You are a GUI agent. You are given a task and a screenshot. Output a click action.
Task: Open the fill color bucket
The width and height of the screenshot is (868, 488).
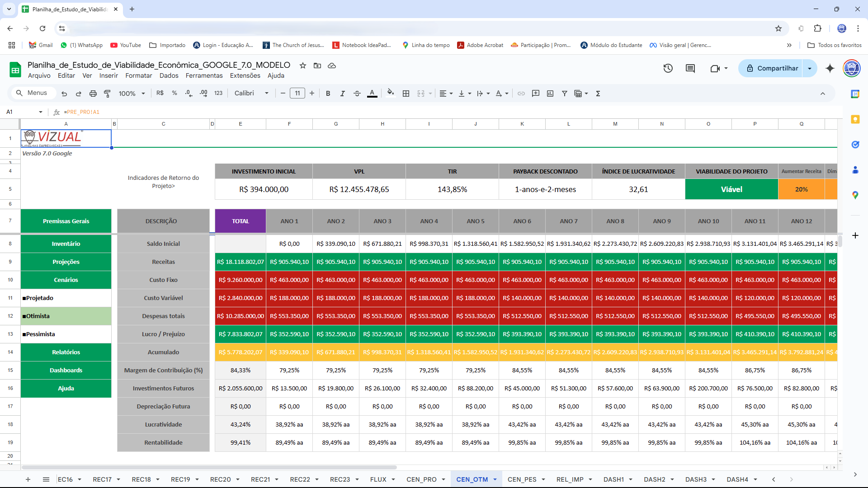(391, 93)
